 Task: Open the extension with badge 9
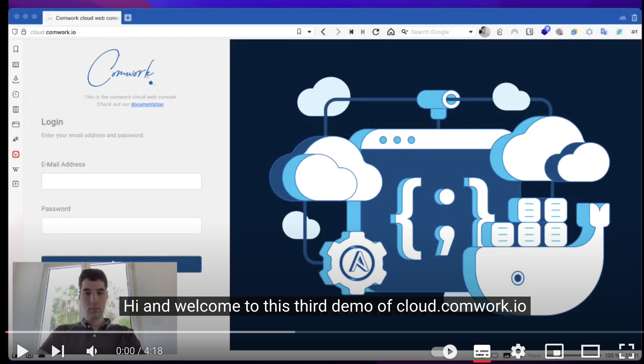tap(545, 31)
